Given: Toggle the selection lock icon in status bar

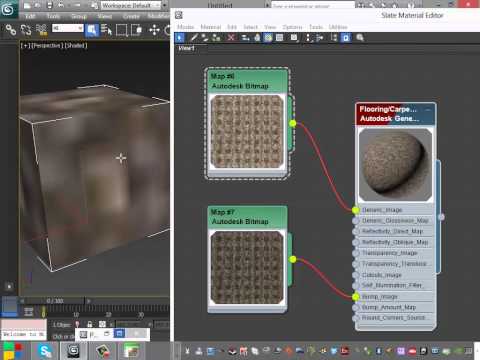Looking at the screenshot, I should click(89, 324).
